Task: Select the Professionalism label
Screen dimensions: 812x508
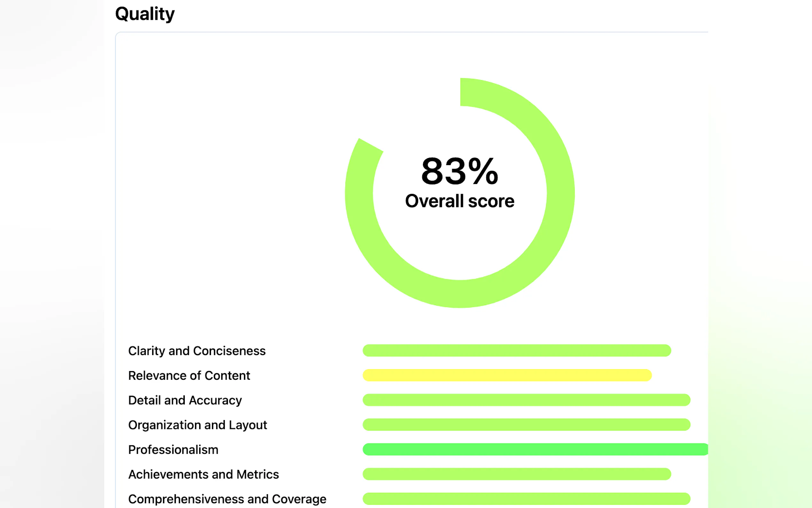Action: click(x=173, y=449)
